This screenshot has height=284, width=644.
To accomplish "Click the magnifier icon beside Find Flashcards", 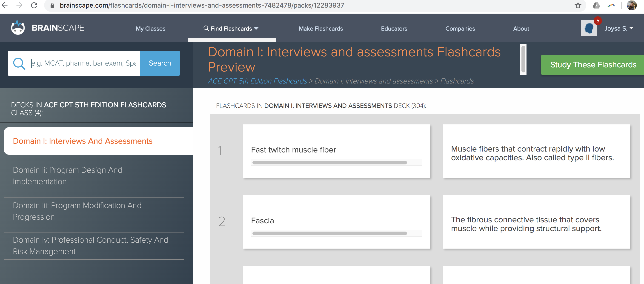I will (206, 28).
